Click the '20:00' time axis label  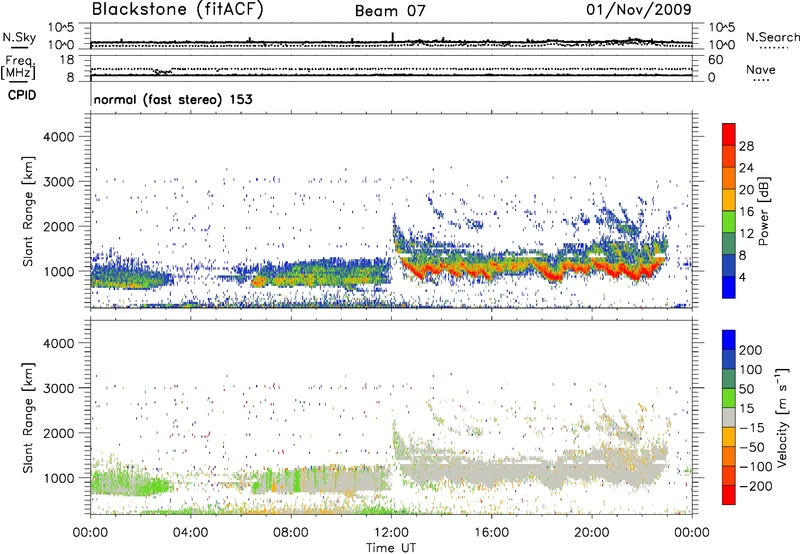click(592, 533)
